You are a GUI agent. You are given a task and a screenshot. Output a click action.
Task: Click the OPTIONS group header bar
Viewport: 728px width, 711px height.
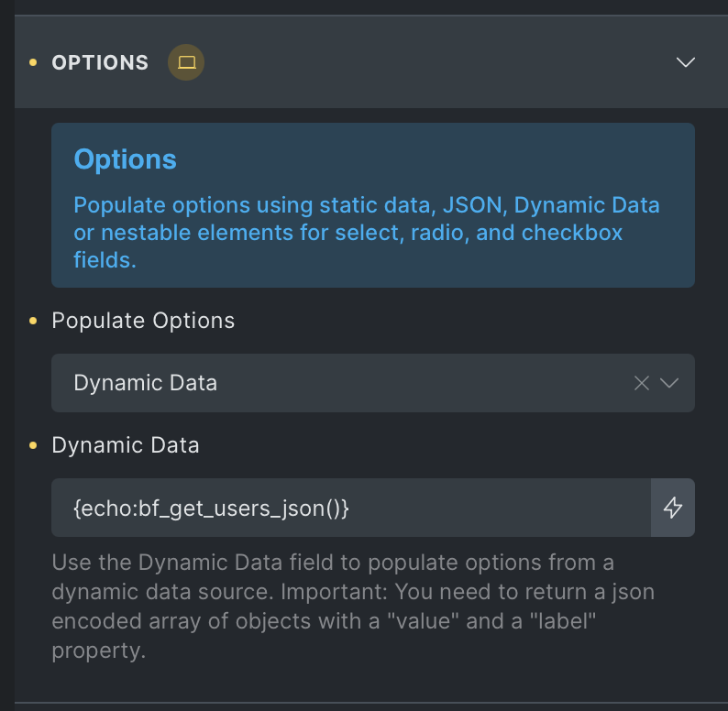tap(371, 62)
